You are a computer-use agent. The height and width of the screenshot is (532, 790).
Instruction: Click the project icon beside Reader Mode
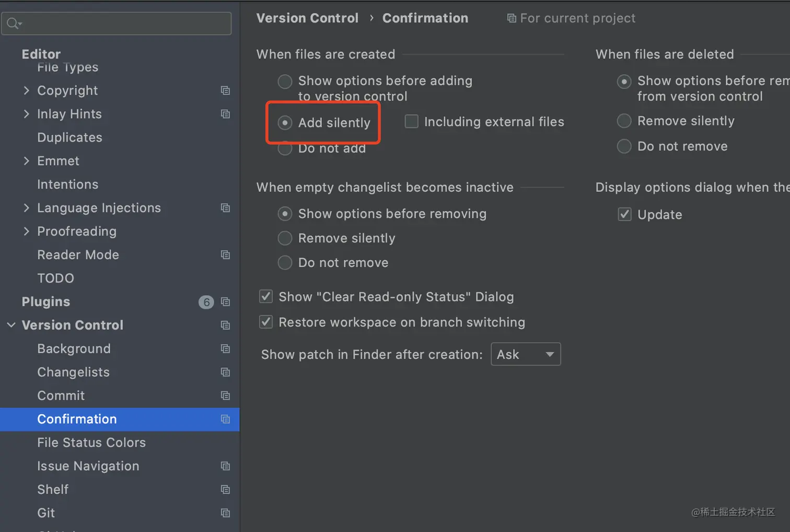pyautogui.click(x=225, y=255)
